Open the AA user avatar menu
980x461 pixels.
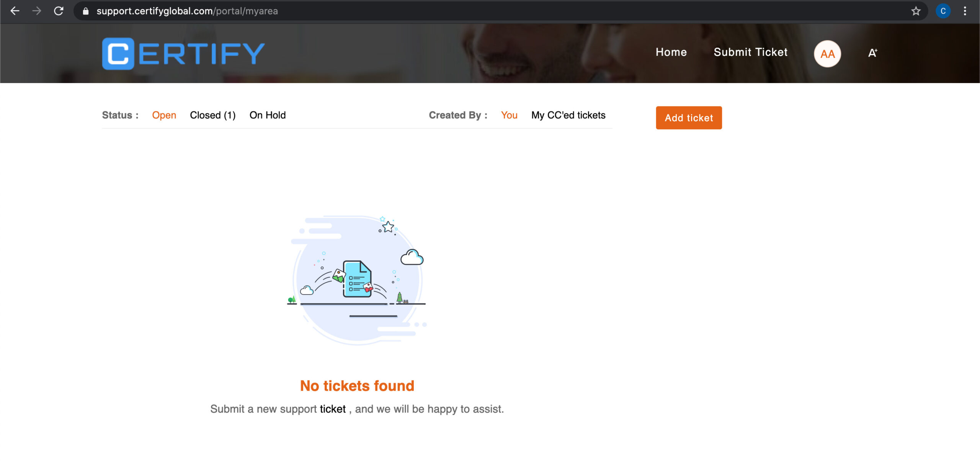(827, 54)
